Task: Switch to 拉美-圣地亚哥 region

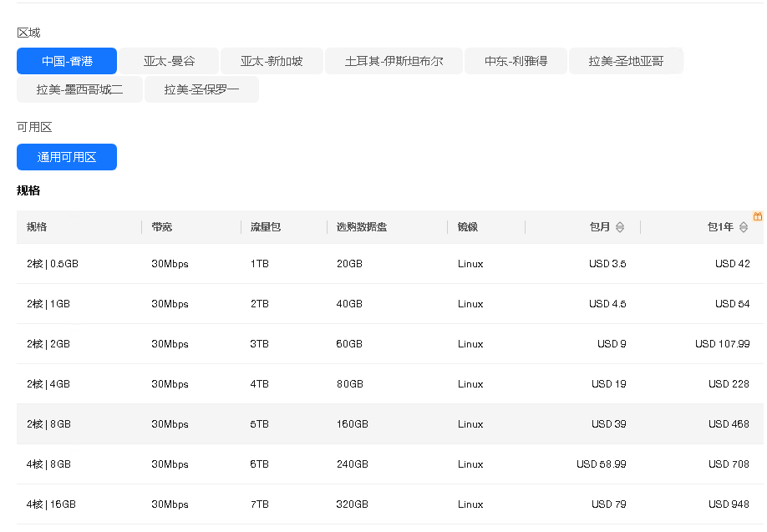Action: 626,61
